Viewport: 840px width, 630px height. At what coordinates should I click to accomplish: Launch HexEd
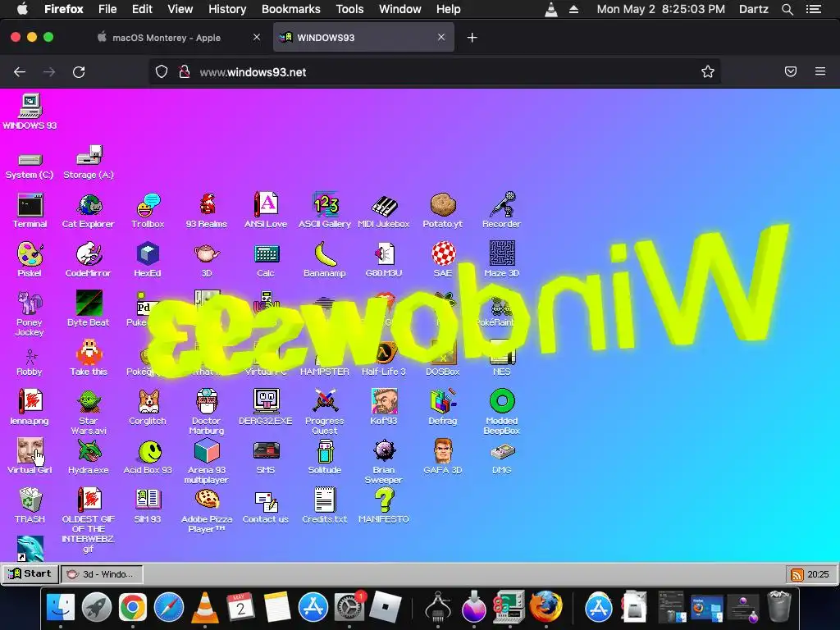coord(148,254)
